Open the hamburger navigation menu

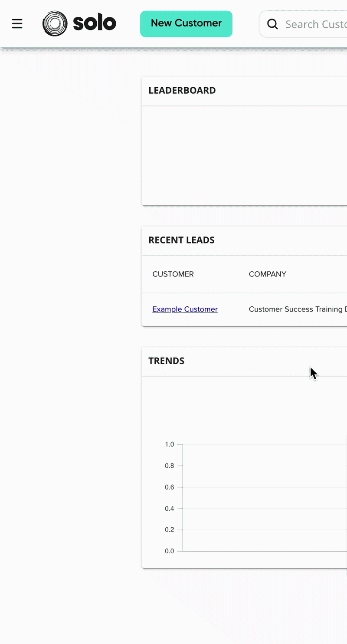(17, 23)
